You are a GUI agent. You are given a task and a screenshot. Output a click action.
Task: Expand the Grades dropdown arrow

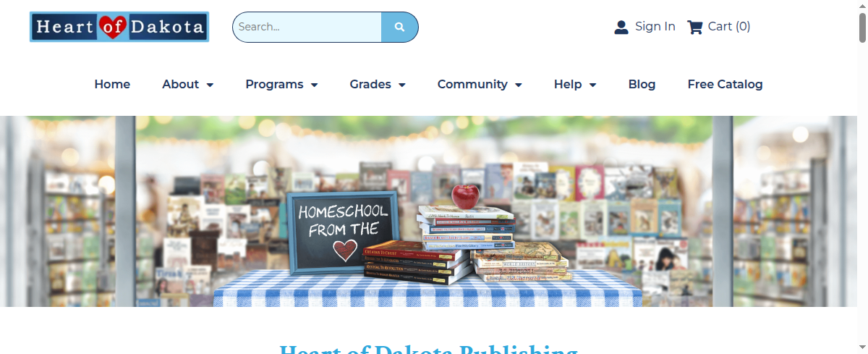click(402, 85)
